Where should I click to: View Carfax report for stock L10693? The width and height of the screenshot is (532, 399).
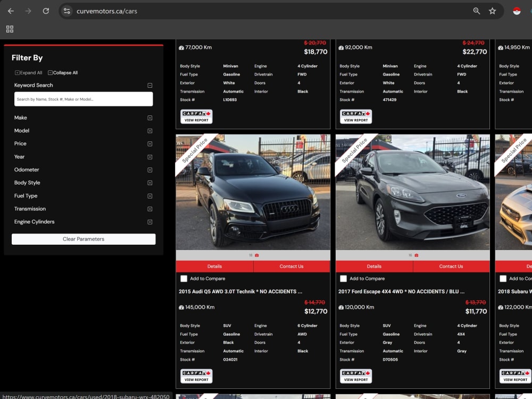196,117
